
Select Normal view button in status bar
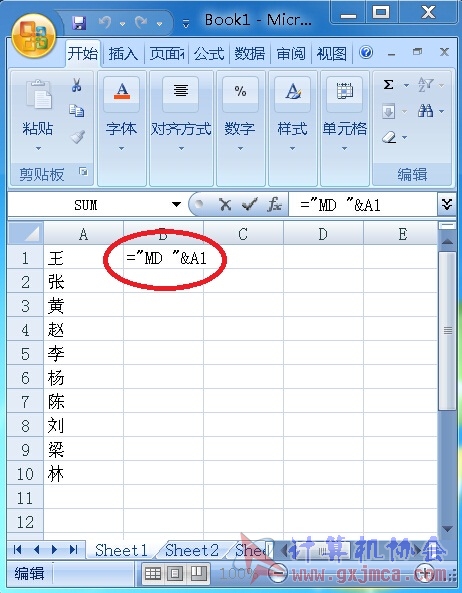point(153,574)
